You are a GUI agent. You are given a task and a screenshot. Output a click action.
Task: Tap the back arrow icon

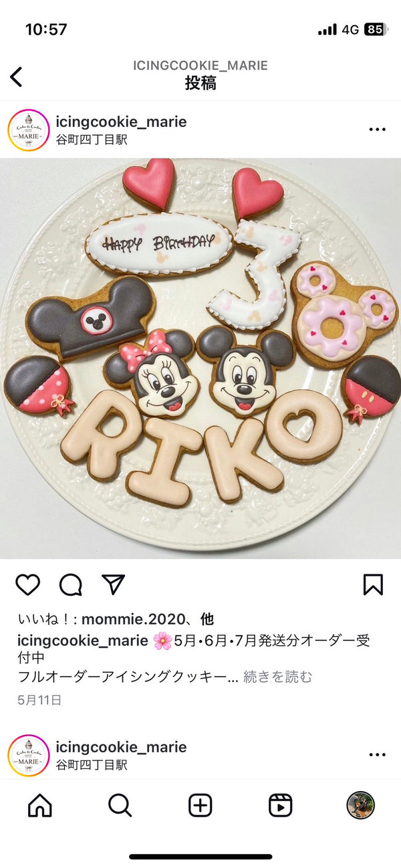click(17, 77)
